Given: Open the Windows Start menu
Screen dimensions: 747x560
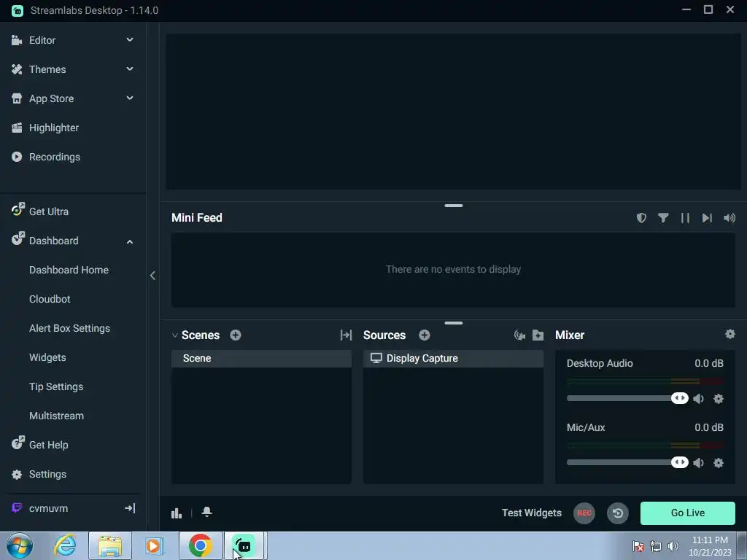Looking at the screenshot, I should point(20,545).
